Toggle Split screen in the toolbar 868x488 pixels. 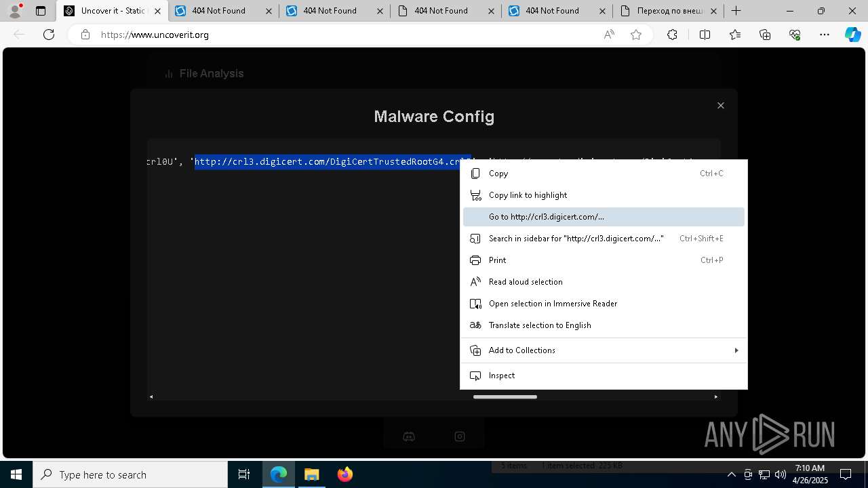[705, 35]
